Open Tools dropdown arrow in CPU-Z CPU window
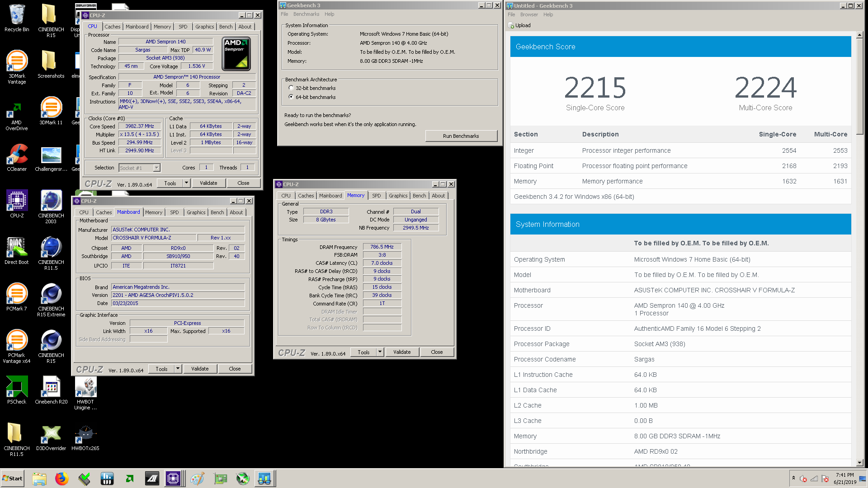Viewport: 868px width, 488px height. click(x=186, y=183)
